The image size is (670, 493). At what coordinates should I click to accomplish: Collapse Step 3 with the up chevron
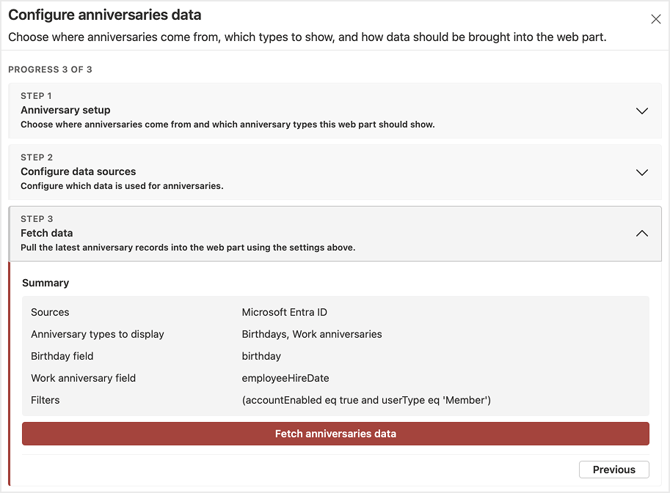point(642,233)
